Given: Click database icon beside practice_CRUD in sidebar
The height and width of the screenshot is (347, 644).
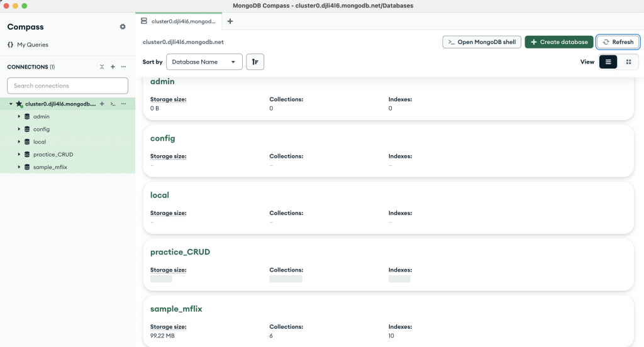Looking at the screenshot, I should [27, 155].
